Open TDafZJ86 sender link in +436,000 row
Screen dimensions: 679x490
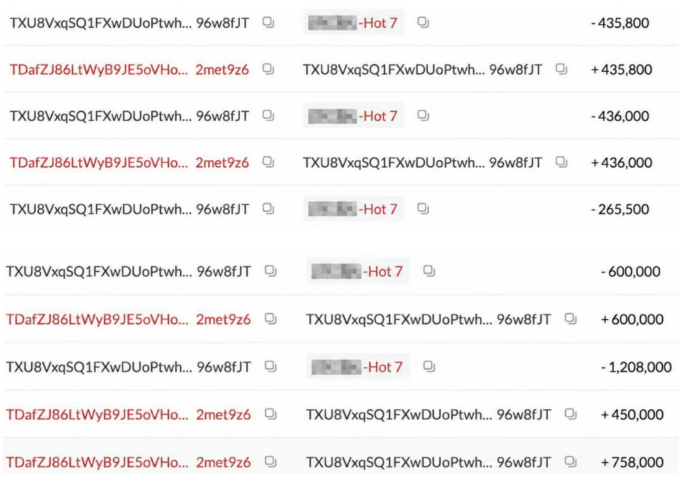pos(129,163)
